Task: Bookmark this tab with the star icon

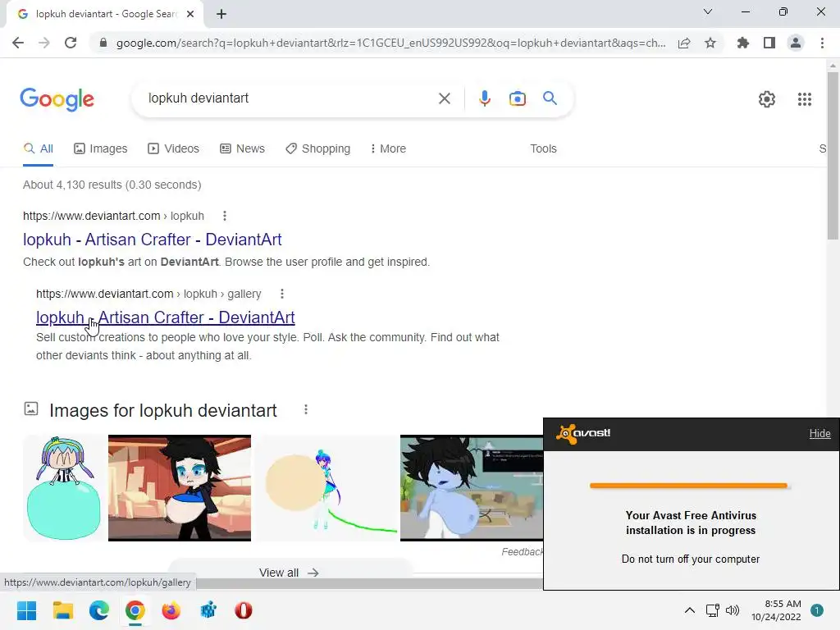Action: tap(710, 43)
